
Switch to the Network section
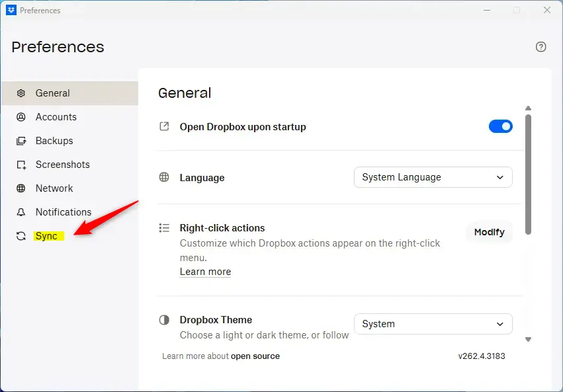pos(69,188)
